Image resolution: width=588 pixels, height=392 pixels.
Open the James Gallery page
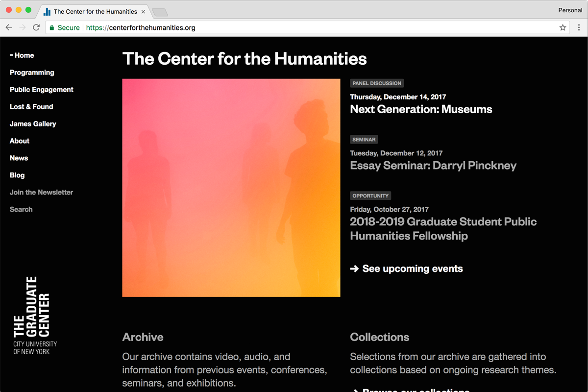tap(33, 124)
